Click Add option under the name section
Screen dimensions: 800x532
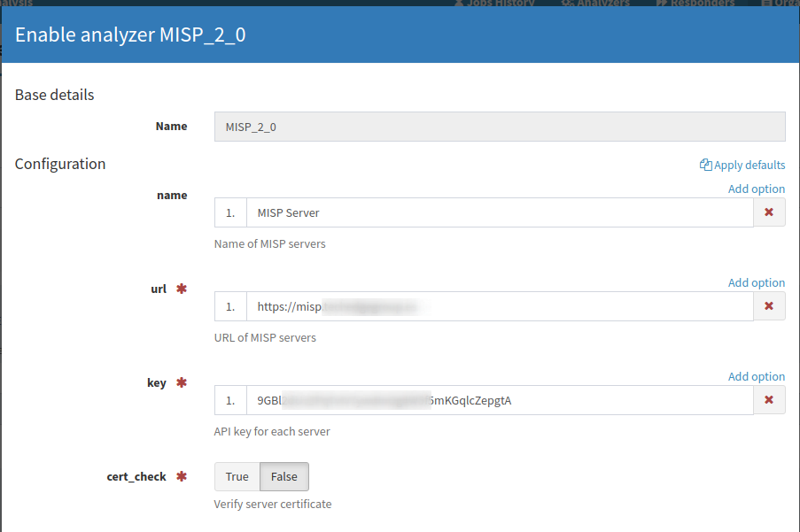(x=756, y=189)
